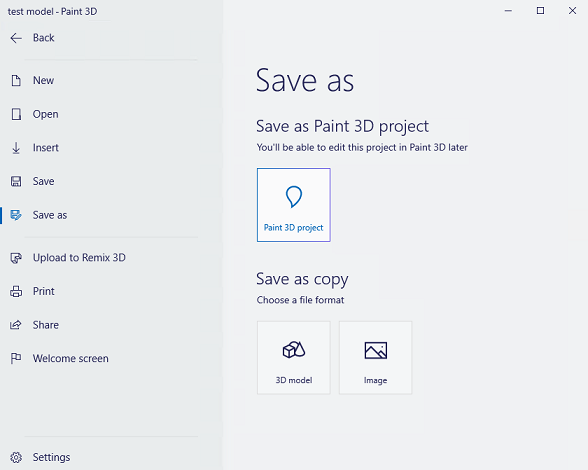Select Save as in the sidebar
Viewport: 588px width, 470px height.
(x=50, y=215)
